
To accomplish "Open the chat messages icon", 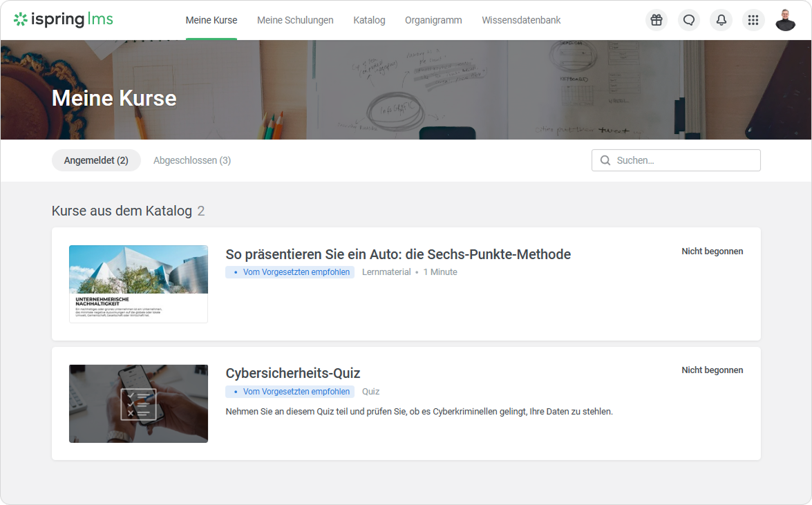I will pyautogui.click(x=688, y=20).
